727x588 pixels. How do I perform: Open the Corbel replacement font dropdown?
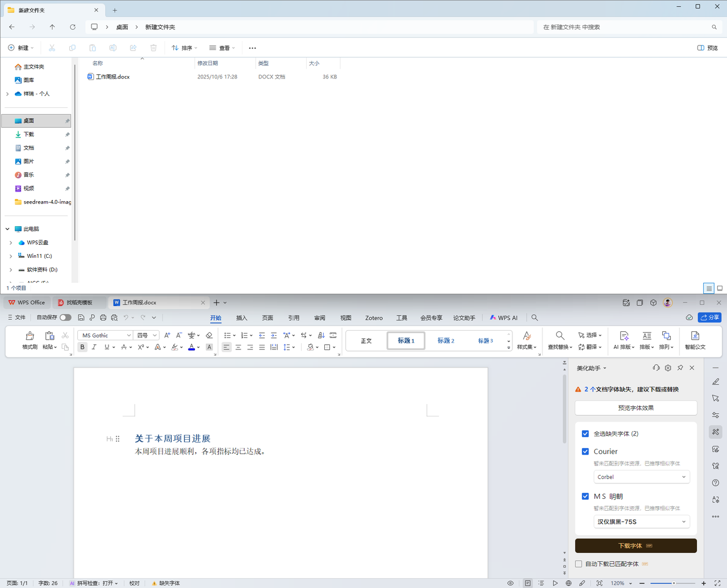click(x=641, y=477)
